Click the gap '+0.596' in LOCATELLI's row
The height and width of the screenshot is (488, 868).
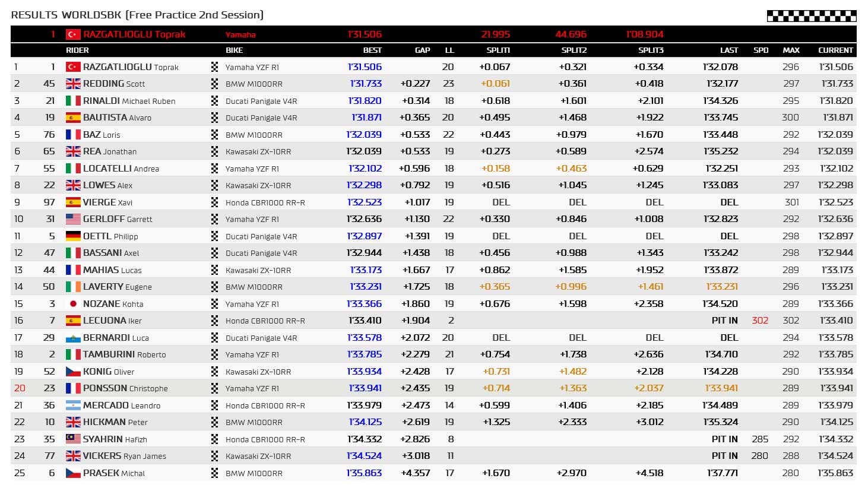(x=415, y=169)
